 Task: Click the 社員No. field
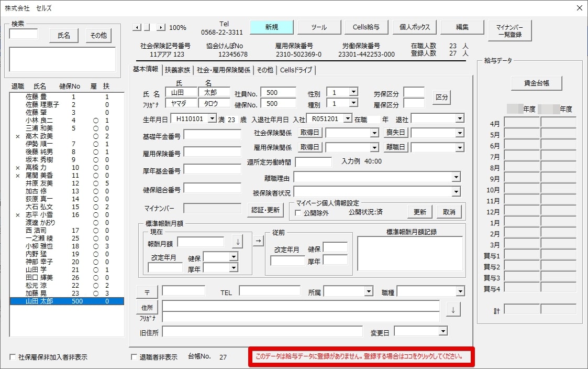point(279,93)
